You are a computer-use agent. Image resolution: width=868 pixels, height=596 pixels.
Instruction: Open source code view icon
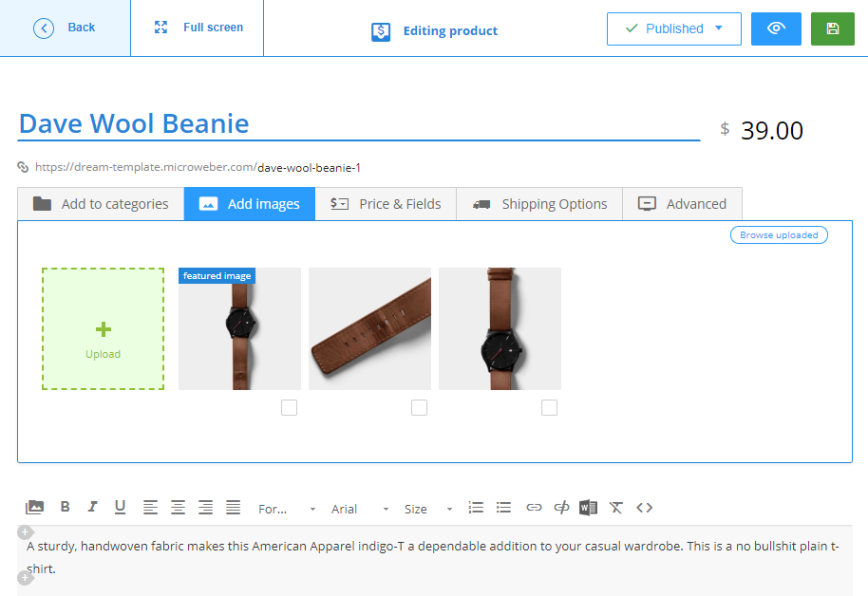[x=645, y=508]
